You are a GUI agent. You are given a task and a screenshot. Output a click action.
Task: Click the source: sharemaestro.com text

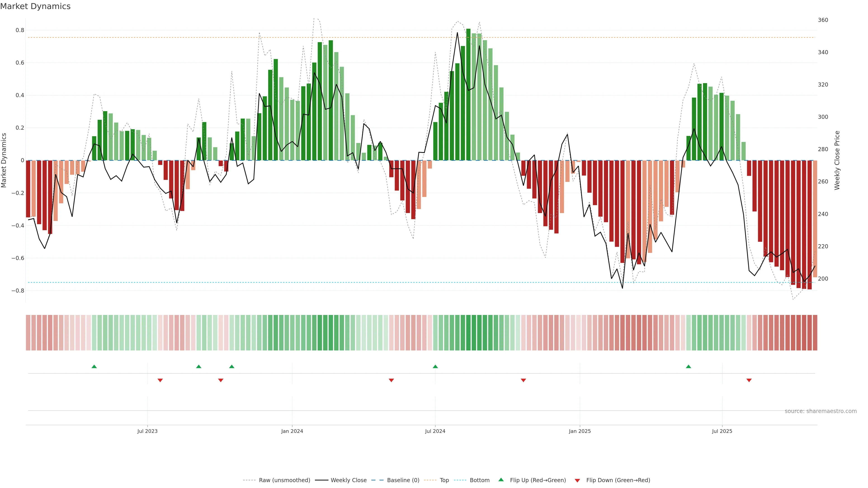pyautogui.click(x=821, y=411)
